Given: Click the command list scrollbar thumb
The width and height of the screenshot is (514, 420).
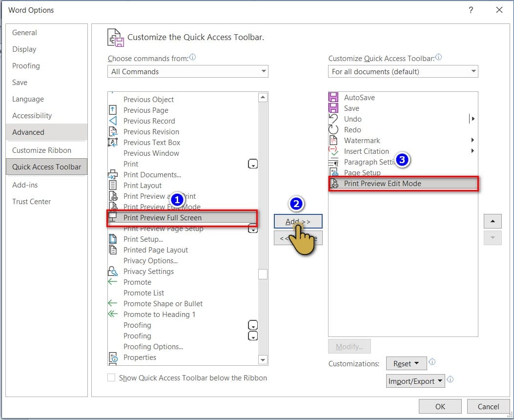Looking at the screenshot, I should point(263,274).
